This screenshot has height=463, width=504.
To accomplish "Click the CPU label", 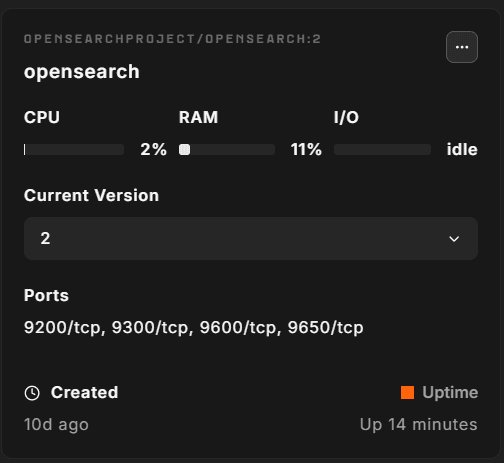I will (42, 117).
